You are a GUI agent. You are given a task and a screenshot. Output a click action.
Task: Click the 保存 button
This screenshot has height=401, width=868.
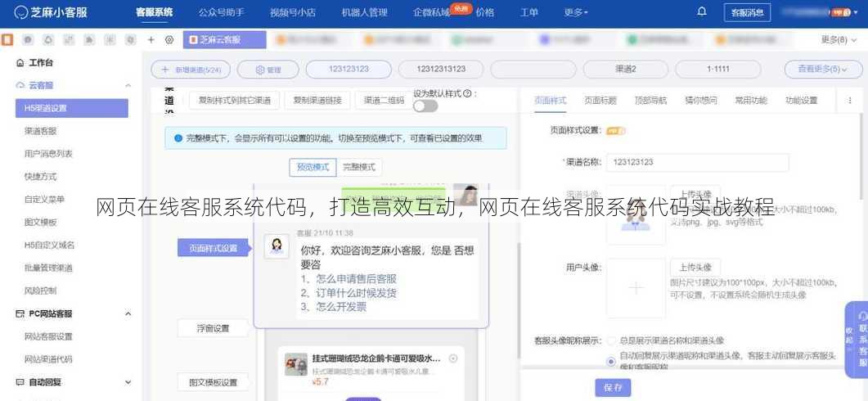click(x=613, y=388)
